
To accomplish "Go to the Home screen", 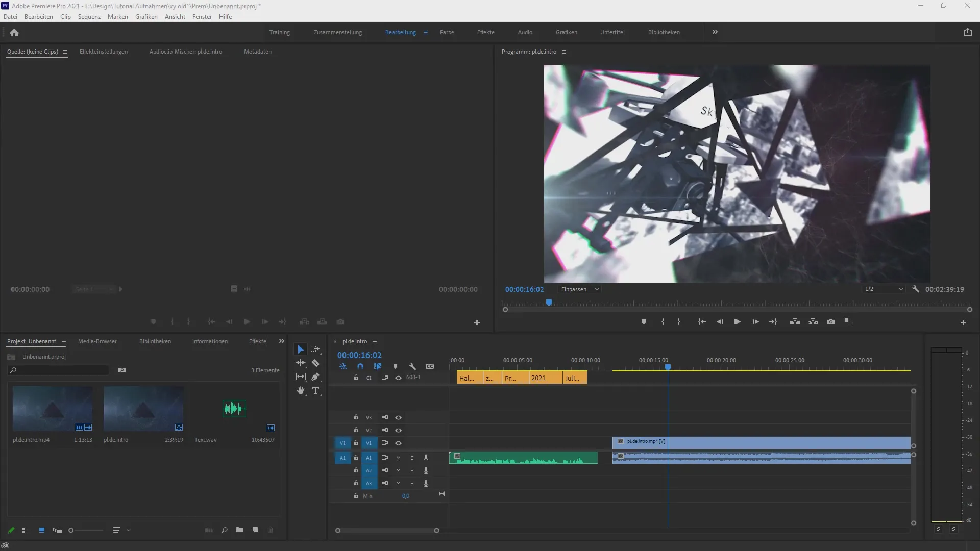I will (14, 33).
